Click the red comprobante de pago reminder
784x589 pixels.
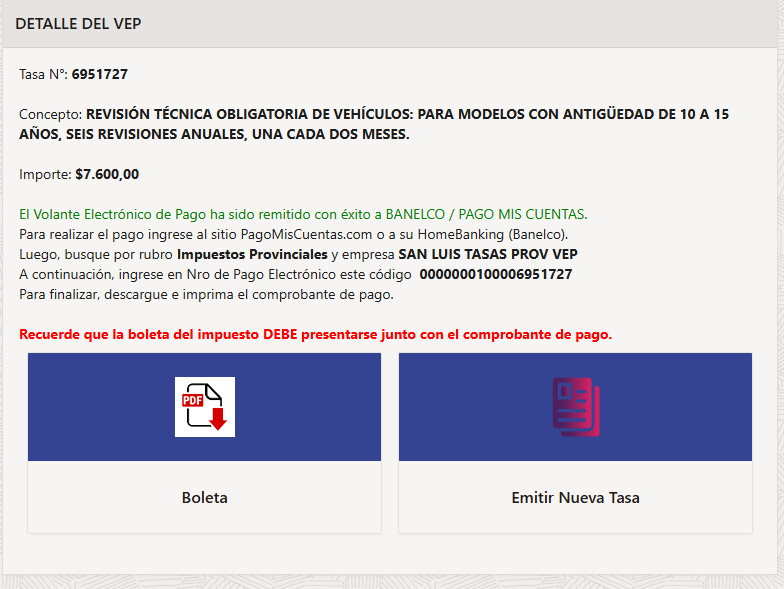pyautogui.click(x=316, y=334)
